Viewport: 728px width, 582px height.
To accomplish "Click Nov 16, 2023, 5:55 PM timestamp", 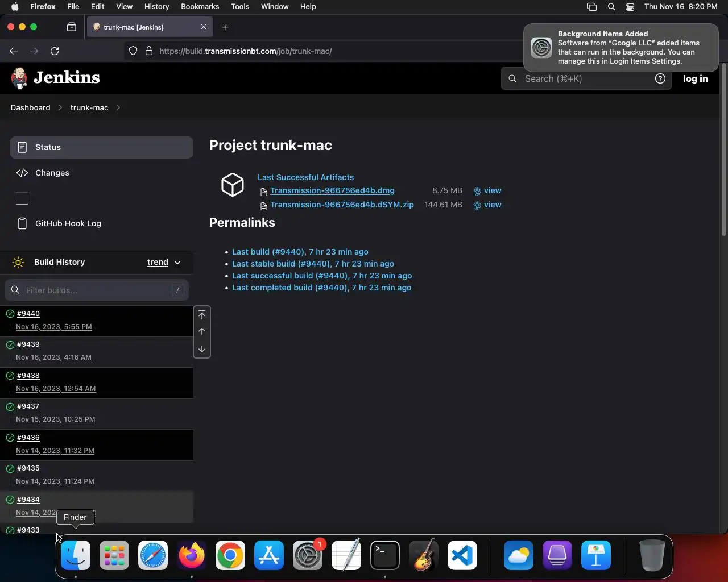I will coord(54,327).
